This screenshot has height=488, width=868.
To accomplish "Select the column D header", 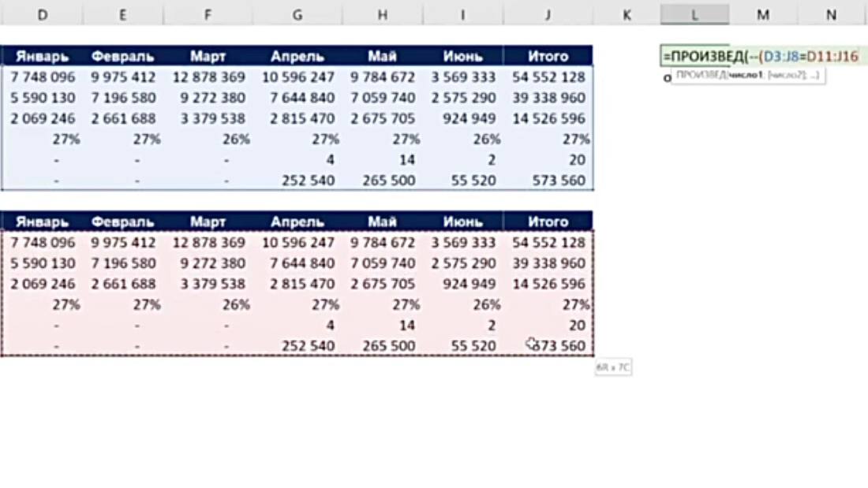I will tap(42, 15).
